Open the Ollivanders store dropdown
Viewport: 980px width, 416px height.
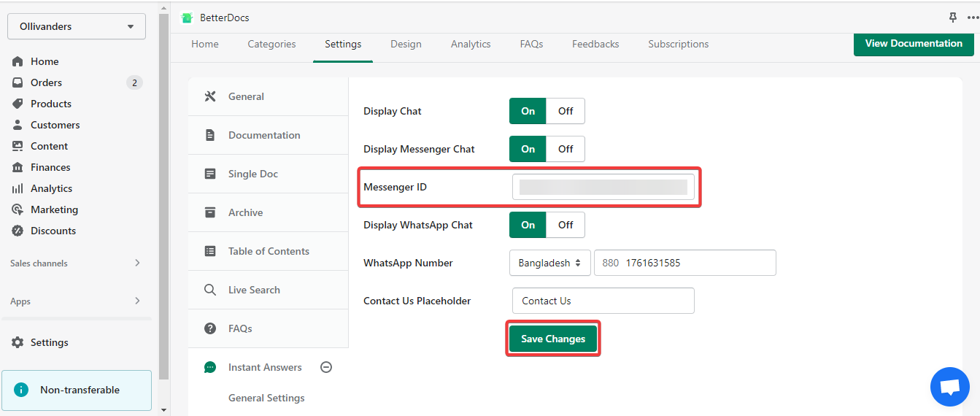[77, 26]
